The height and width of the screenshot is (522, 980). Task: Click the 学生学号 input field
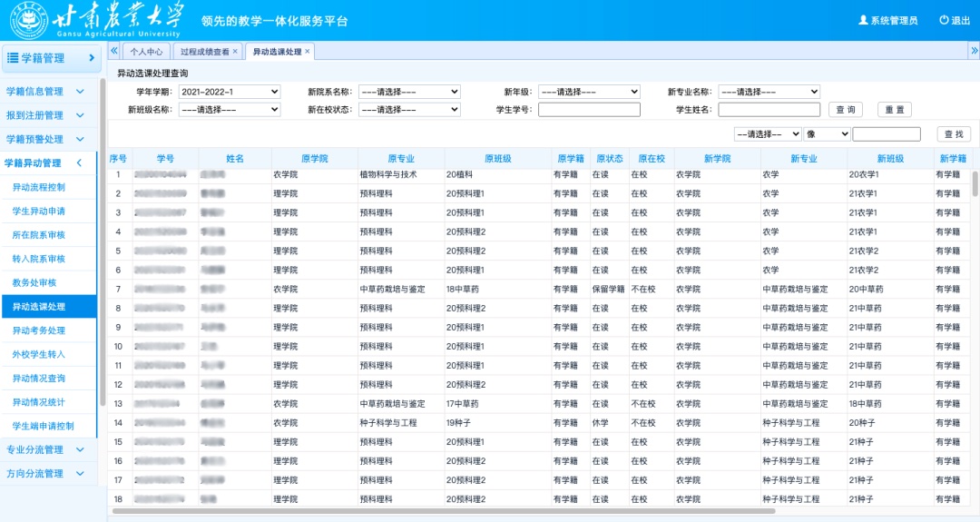(x=589, y=110)
